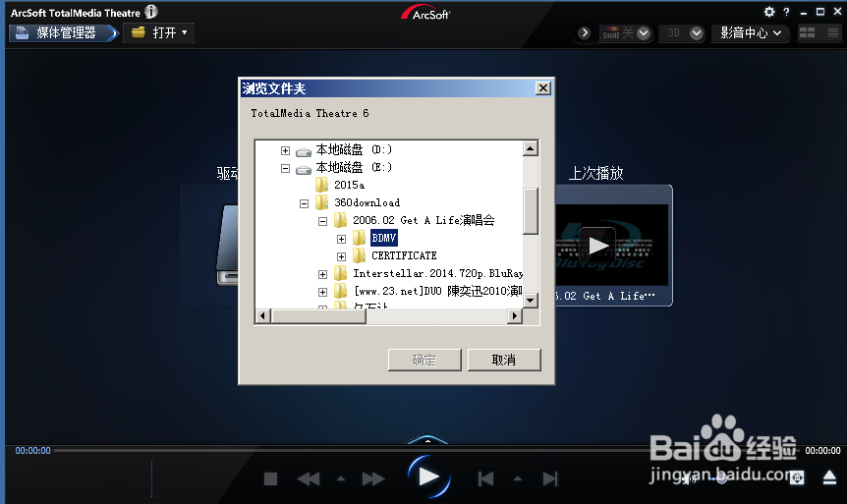Click the drive icon under 驱动
The image size is (847, 504).
click(228, 246)
